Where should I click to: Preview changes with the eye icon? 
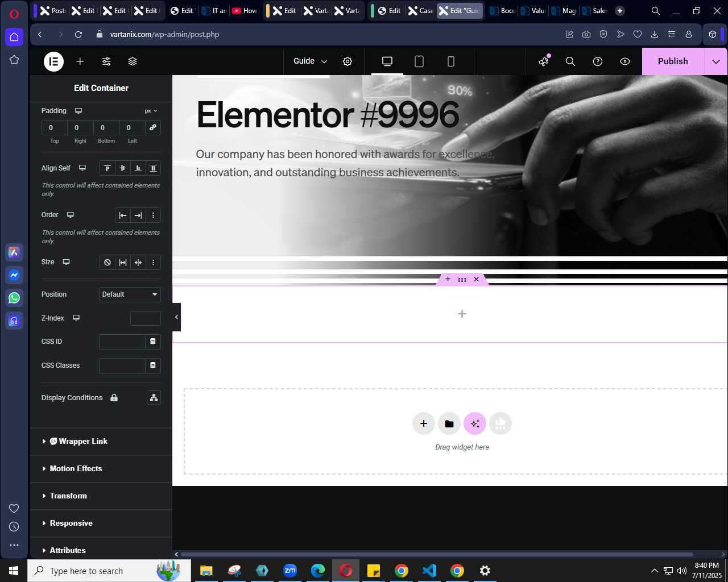coord(625,61)
